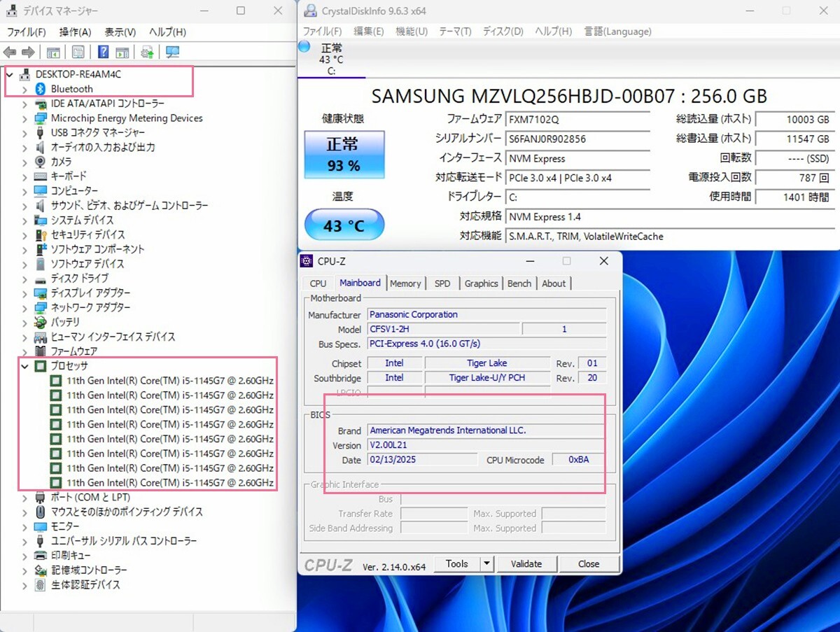The height and width of the screenshot is (632, 840).
Task: Expand システム デバイス
Action: click(x=25, y=220)
